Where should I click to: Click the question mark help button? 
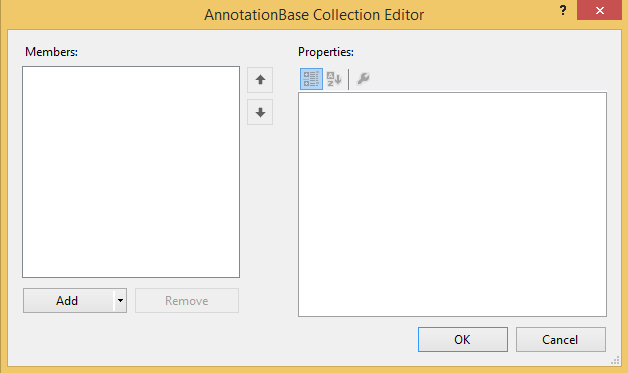pos(563,10)
